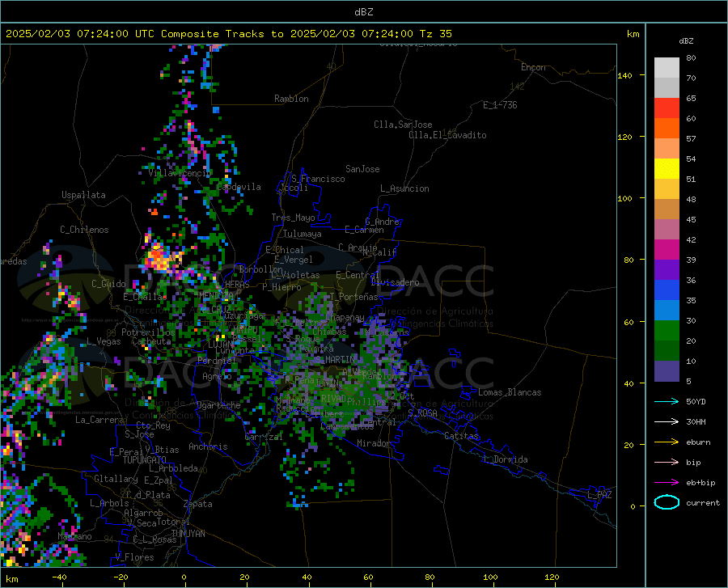Select the bright yellow 54 dBZ legend swatch
Viewport: 728px width, 588px height.
[667, 169]
